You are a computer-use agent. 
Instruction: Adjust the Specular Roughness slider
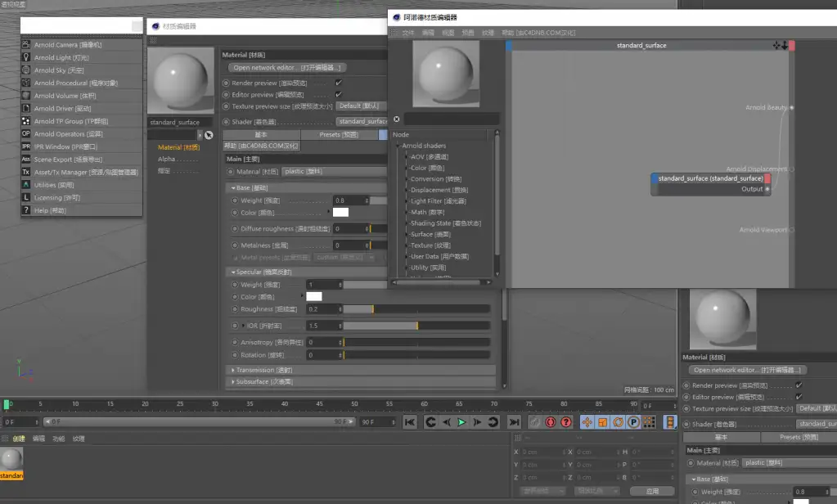[x=416, y=309]
